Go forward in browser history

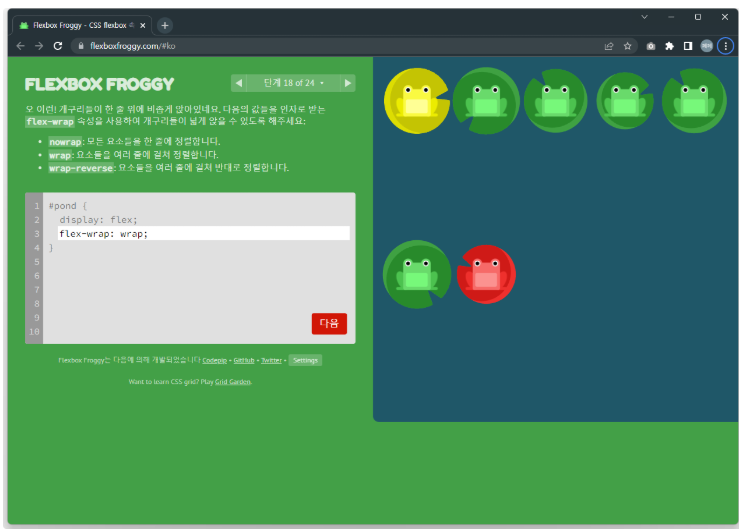(x=39, y=46)
